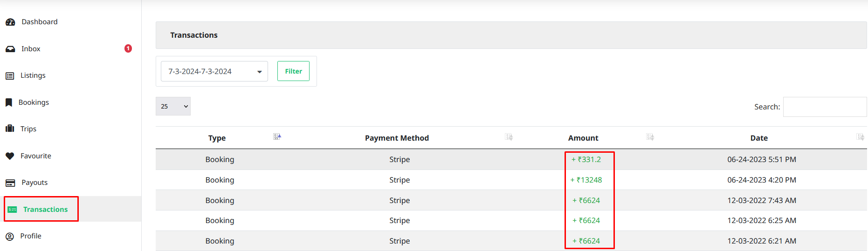Click the Listings list icon
868x251 pixels.
[10, 75]
